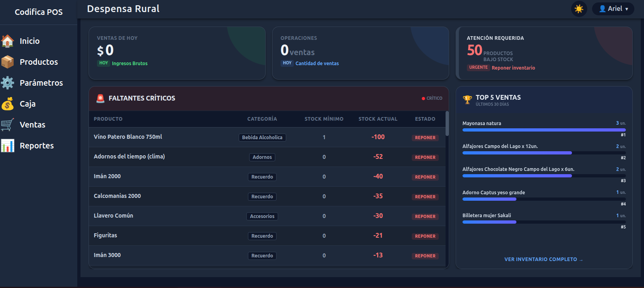
Task: Click Reponer badge for Imán 2000
Action: coord(425,177)
